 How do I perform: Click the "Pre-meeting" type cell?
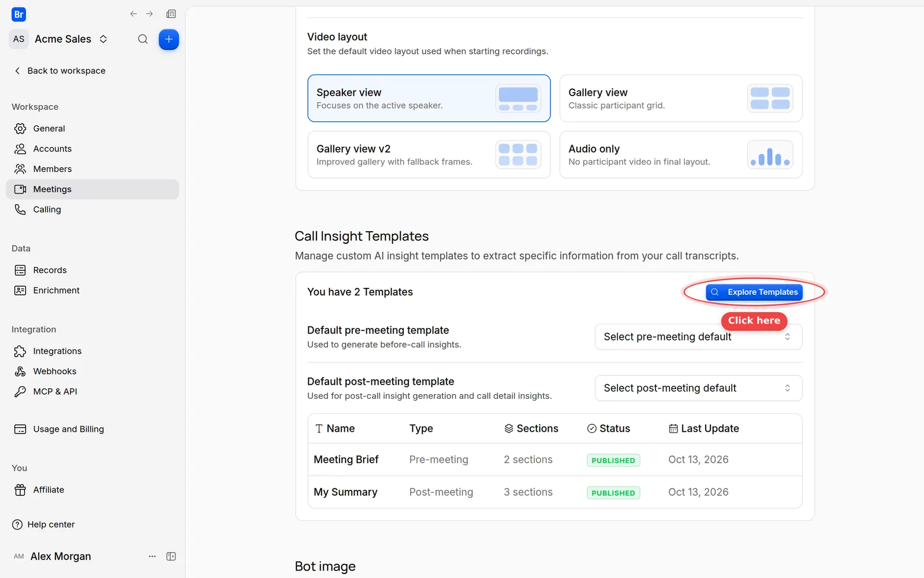point(439,460)
